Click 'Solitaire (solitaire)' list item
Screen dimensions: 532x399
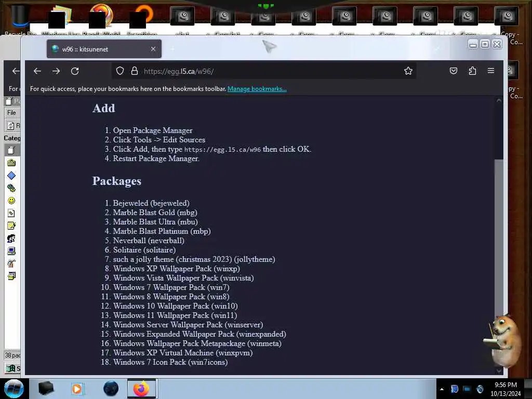[144, 250]
